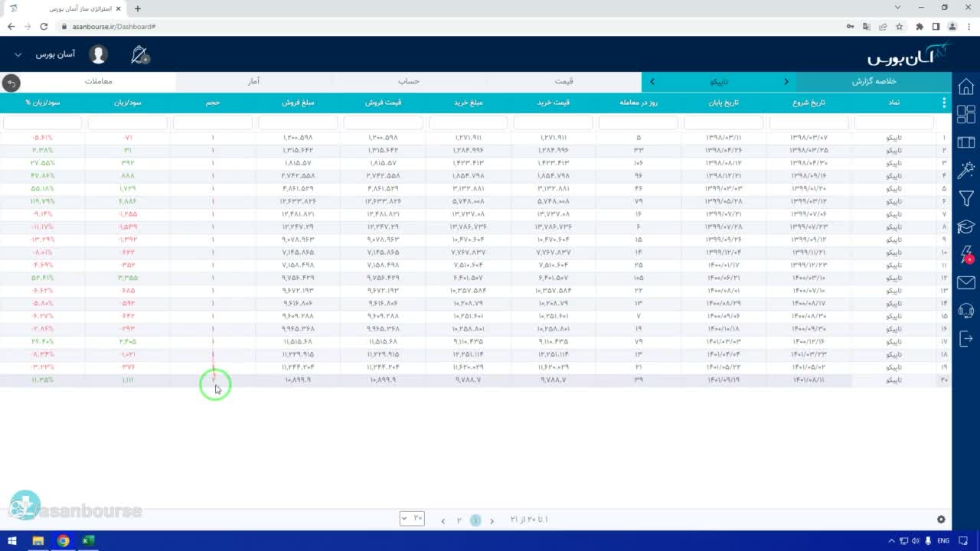Click the arrow left of the تاپیکو selector
This screenshot has width=980, height=551.
pyautogui.click(x=652, y=81)
